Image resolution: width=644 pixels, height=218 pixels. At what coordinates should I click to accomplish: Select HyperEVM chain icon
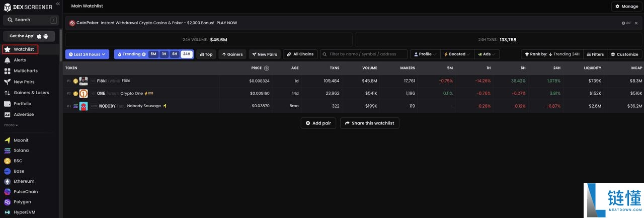[x=8, y=212]
